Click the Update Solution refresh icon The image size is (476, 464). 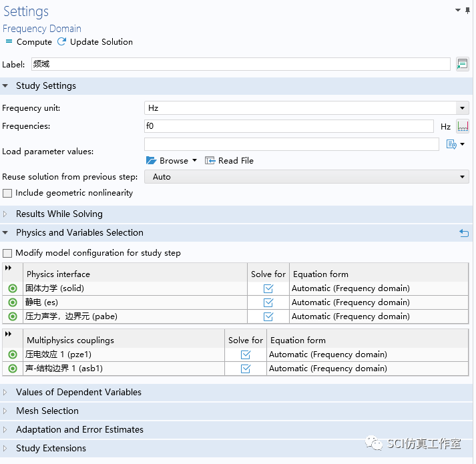click(x=61, y=41)
